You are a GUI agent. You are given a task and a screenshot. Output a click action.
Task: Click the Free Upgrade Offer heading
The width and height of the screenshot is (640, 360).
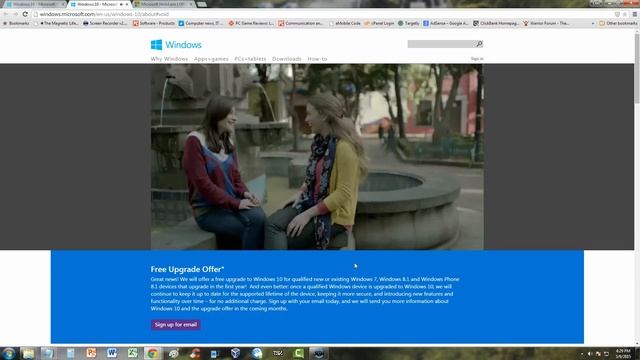pyautogui.click(x=187, y=269)
